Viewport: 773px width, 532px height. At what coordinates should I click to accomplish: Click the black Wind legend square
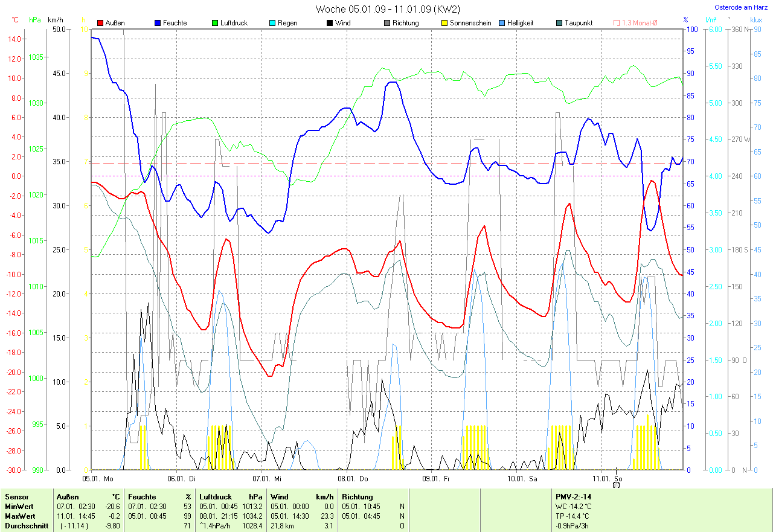(x=329, y=23)
